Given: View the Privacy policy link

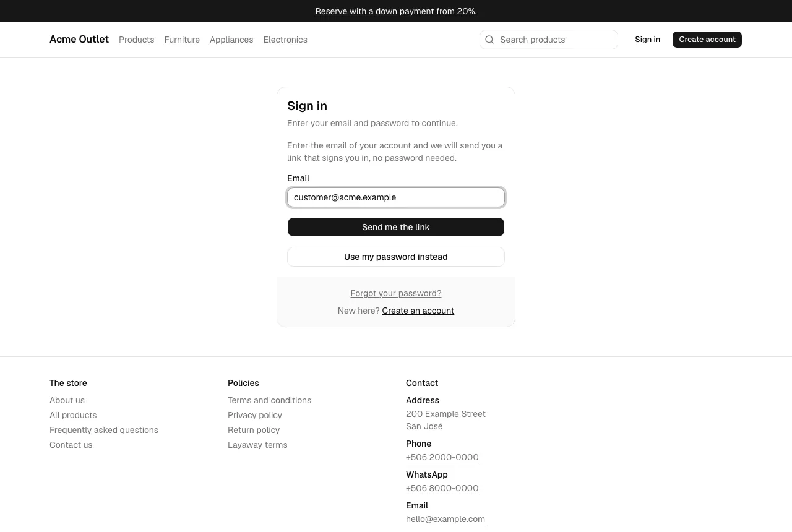Looking at the screenshot, I should click(255, 415).
